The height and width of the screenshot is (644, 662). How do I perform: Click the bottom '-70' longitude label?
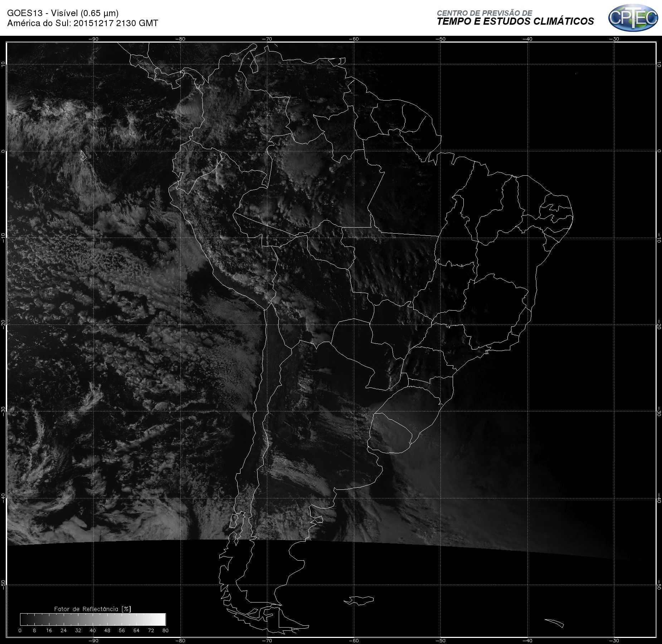[x=267, y=641]
